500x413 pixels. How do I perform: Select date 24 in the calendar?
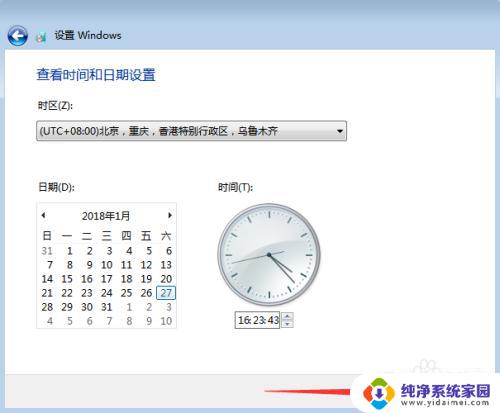click(106, 293)
